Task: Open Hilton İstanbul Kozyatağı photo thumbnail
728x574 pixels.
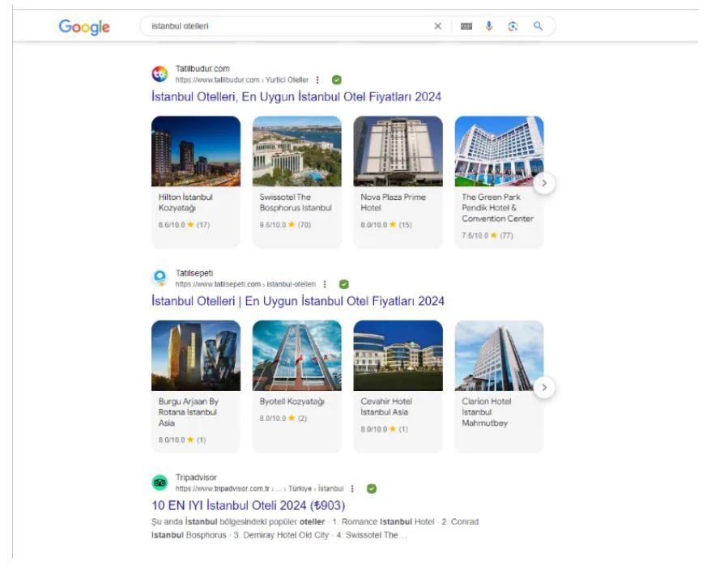Action: click(196, 151)
